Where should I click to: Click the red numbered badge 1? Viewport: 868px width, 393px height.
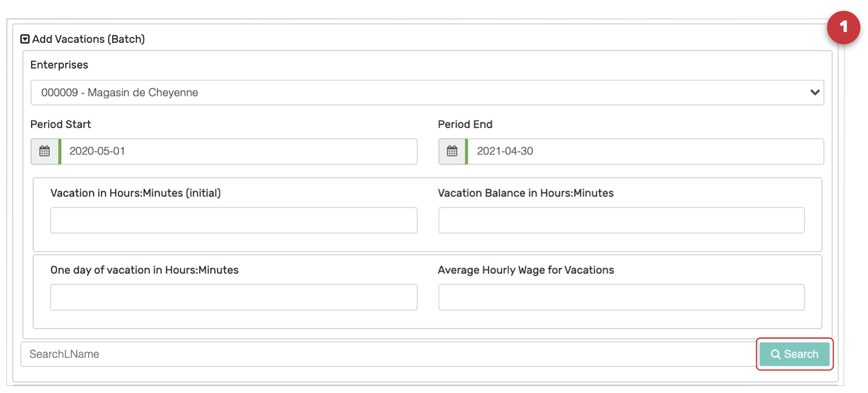[x=843, y=27]
